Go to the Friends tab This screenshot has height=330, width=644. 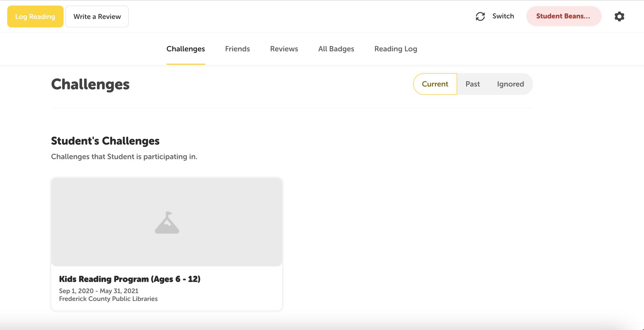[x=237, y=49]
